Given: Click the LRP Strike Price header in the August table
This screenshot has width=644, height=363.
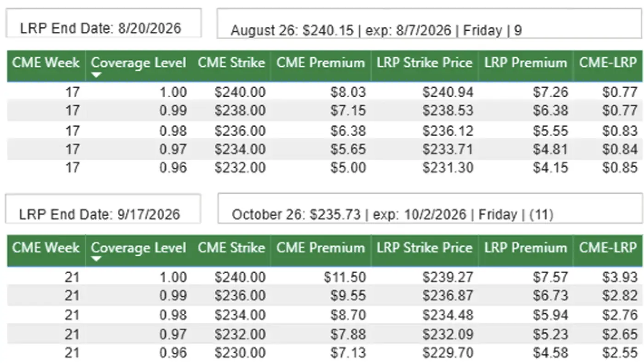Looking at the screenshot, I should (425, 63).
